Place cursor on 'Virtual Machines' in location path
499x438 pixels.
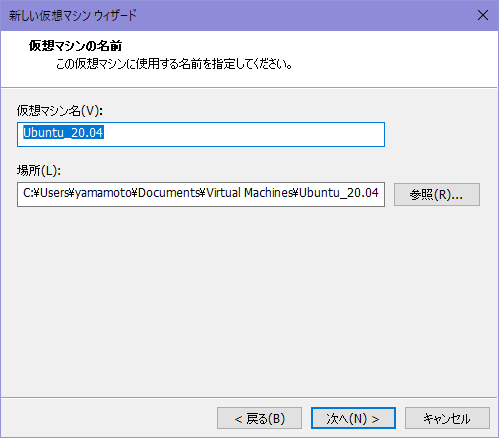pyautogui.click(x=250, y=193)
